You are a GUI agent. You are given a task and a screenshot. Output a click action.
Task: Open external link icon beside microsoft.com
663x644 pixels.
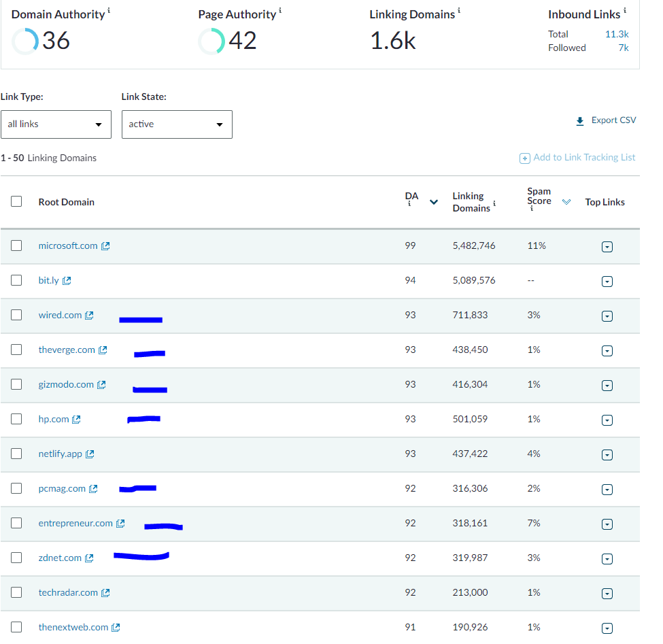point(105,246)
